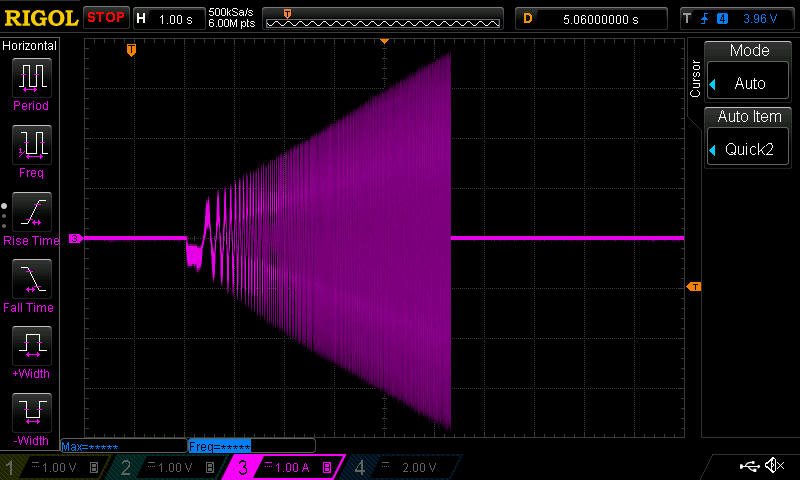Select the Fall Time measurement icon
The height and width of the screenshot is (480, 800).
point(32,279)
